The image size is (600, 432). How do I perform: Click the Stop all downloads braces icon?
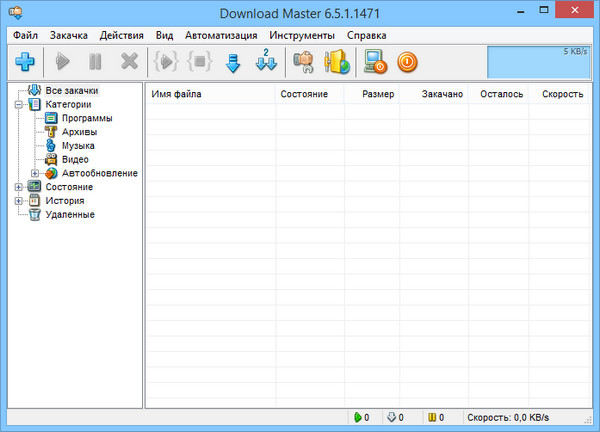click(x=198, y=62)
